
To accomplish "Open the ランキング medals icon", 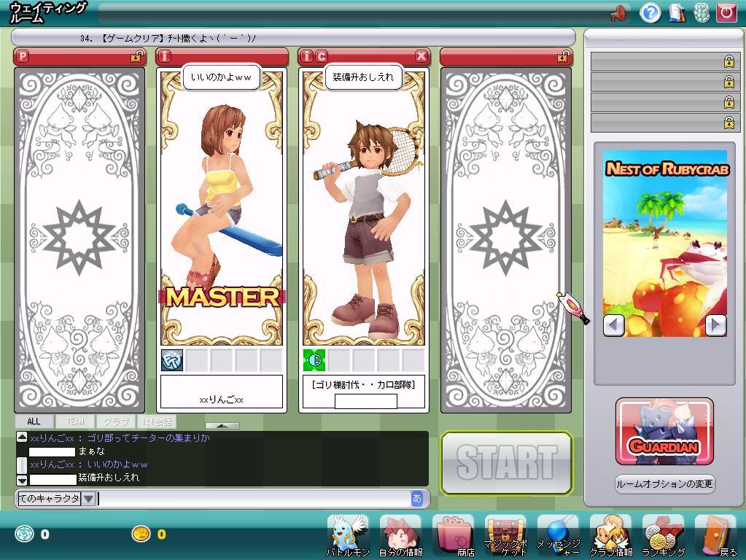I will coord(663,534).
